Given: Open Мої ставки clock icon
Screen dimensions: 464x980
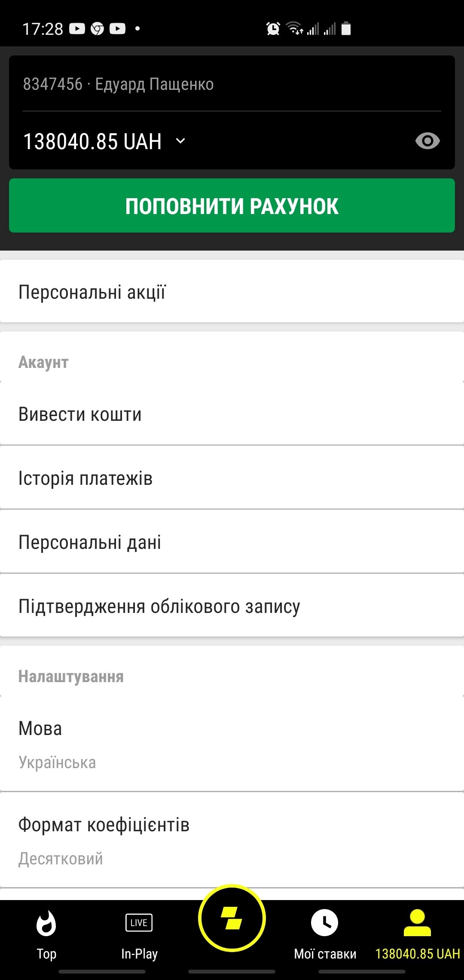Looking at the screenshot, I should pos(325,923).
